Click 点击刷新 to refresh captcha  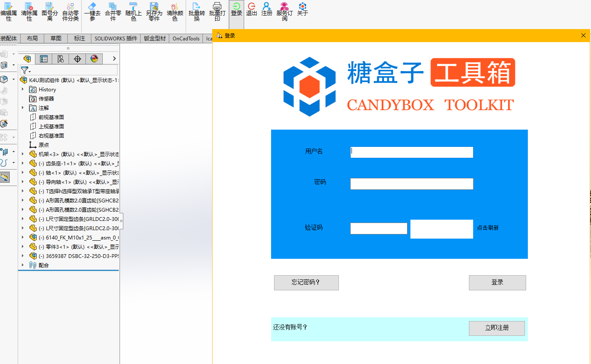coord(488,228)
